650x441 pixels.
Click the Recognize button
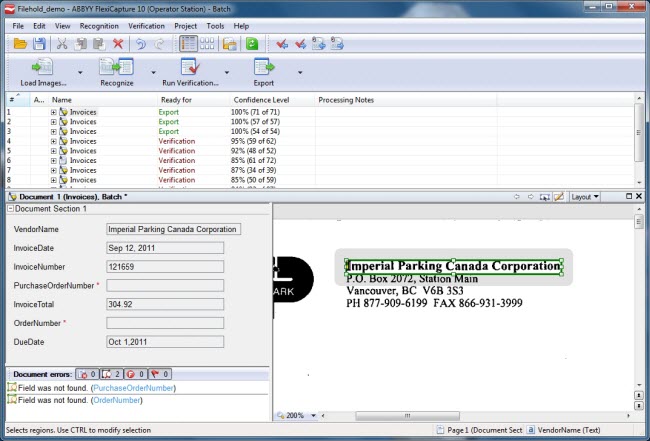click(116, 73)
